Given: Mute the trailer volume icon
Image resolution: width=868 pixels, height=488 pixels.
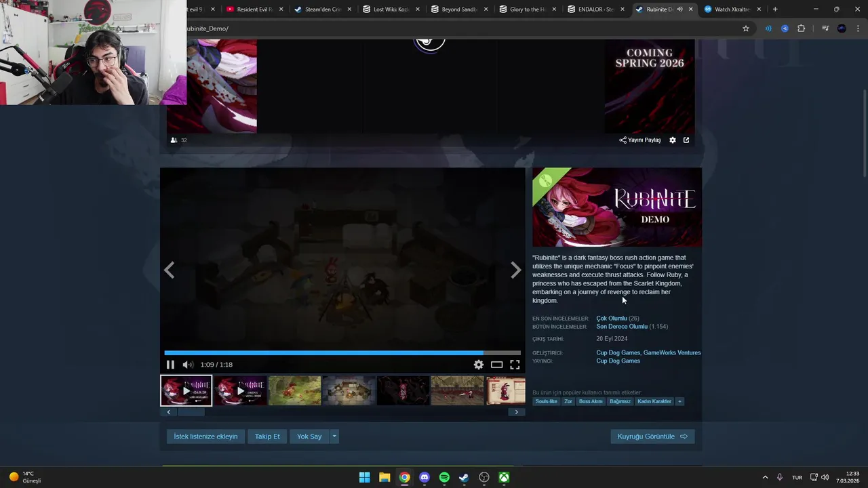Looking at the screenshot, I should click(x=188, y=365).
